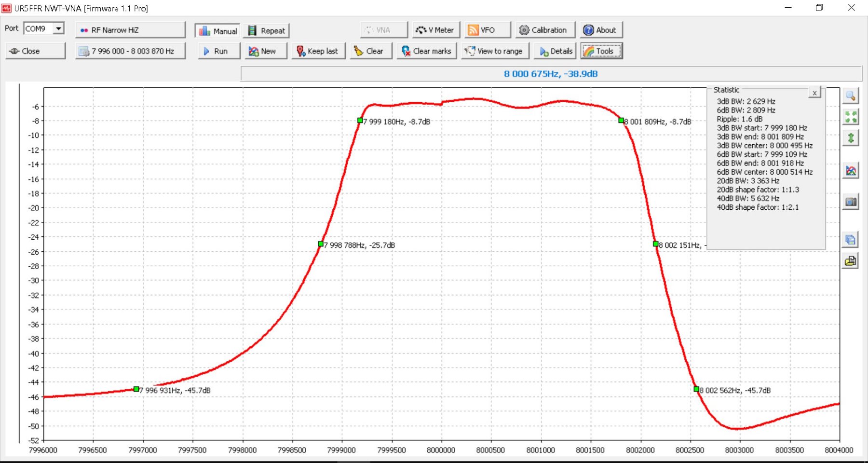
Task: Click the 3dB BW: 2 629 Hz statistic
Action: [x=746, y=101]
